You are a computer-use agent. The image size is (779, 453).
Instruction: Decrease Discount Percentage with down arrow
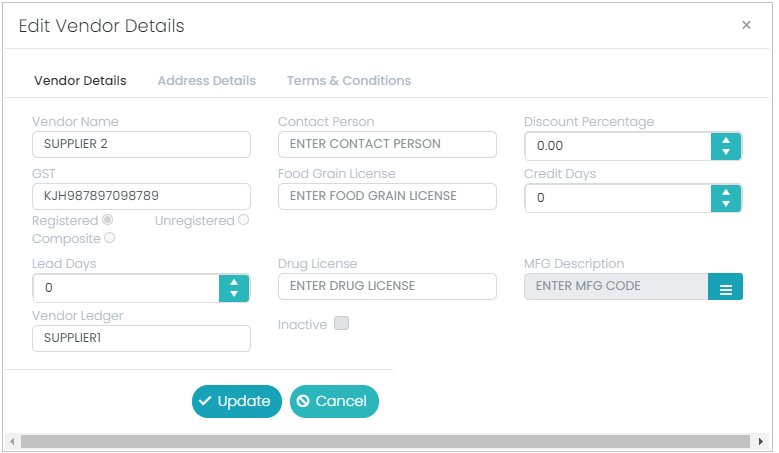pyautogui.click(x=726, y=152)
